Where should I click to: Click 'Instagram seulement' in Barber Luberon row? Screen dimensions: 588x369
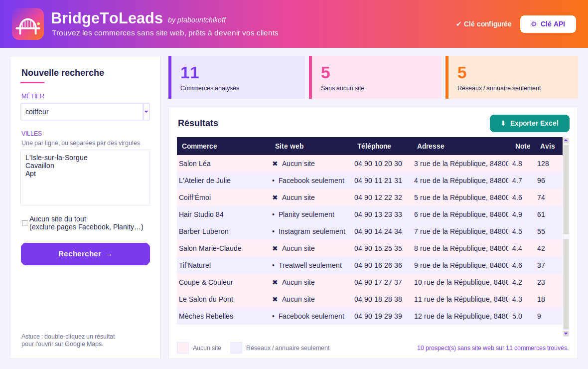point(311,231)
